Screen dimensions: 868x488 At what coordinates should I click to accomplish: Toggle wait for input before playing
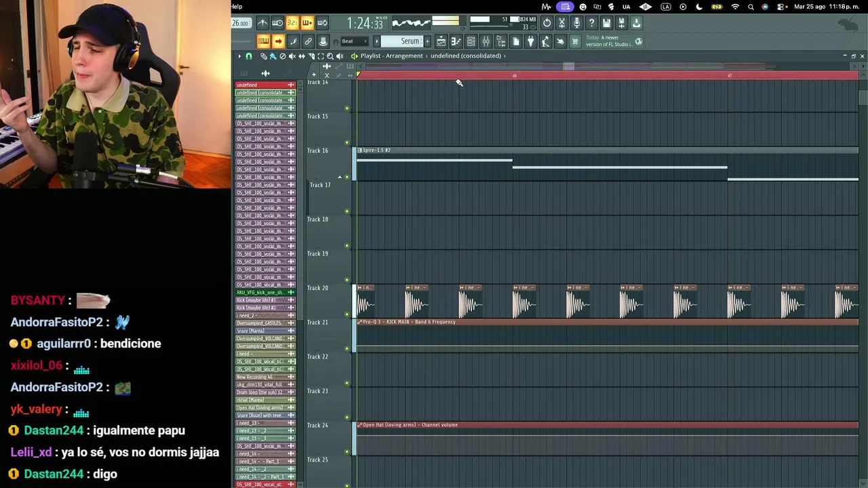coord(277,23)
